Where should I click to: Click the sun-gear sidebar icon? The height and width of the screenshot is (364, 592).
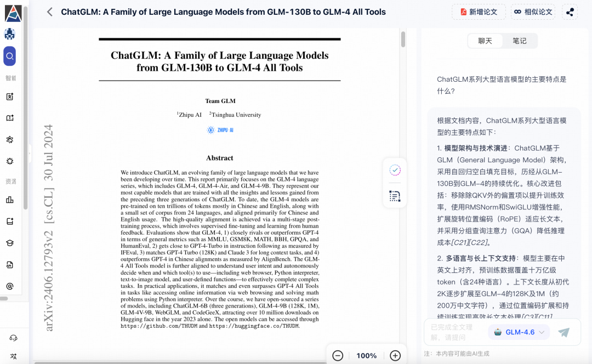[x=10, y=161]
